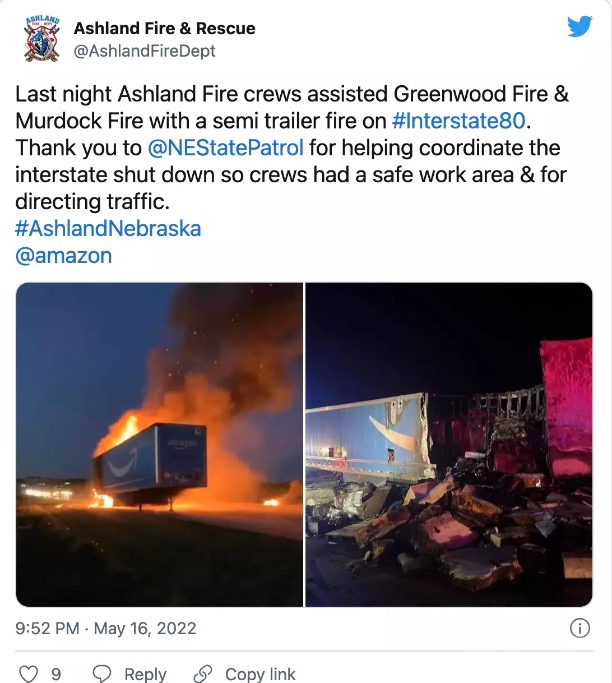Image resolution: width=612 pixels, height=683 pixels.
Task: Open the #Interstate80 hashtag link
Action: click(459, 121)
